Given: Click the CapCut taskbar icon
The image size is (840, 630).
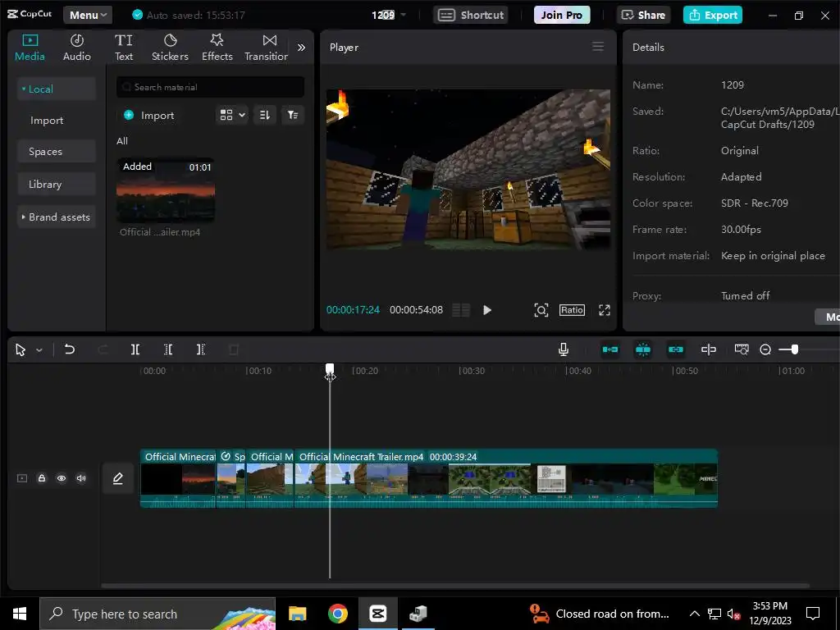Looking at the screenshot, I should pos(377,614).
